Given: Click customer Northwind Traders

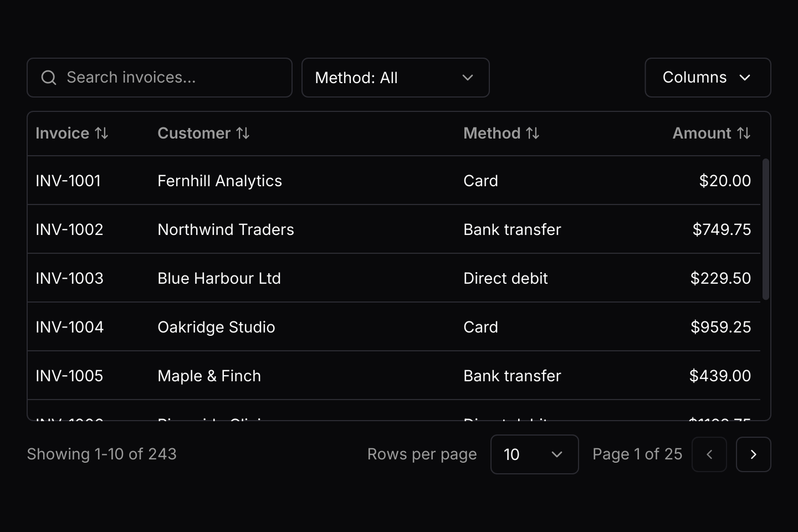Looking at the screenshot, I should [226, 229].
